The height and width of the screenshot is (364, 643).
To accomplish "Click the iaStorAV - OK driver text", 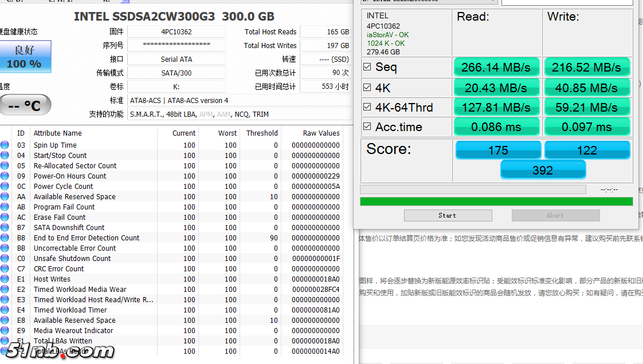I will tap(387, 35).
